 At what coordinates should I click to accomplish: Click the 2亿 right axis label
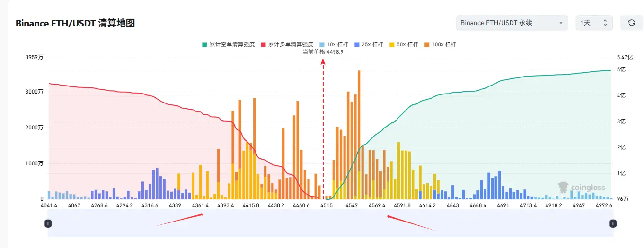point(621,147)
